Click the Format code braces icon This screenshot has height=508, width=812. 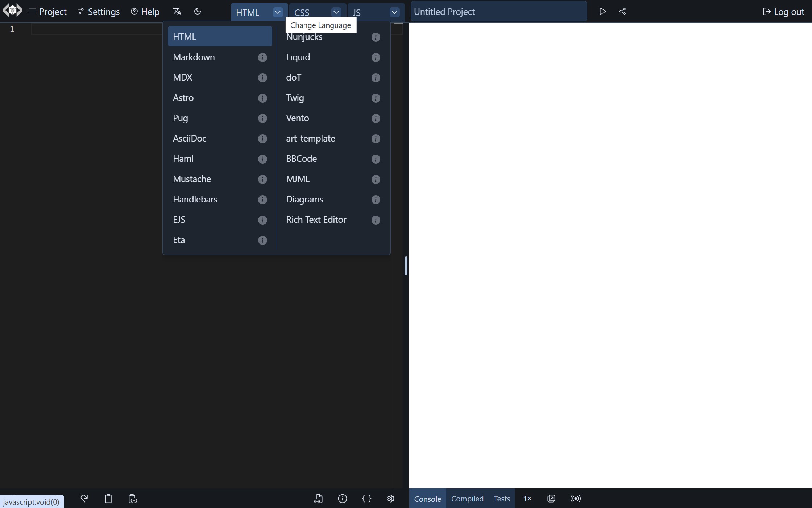pos(366,499)
